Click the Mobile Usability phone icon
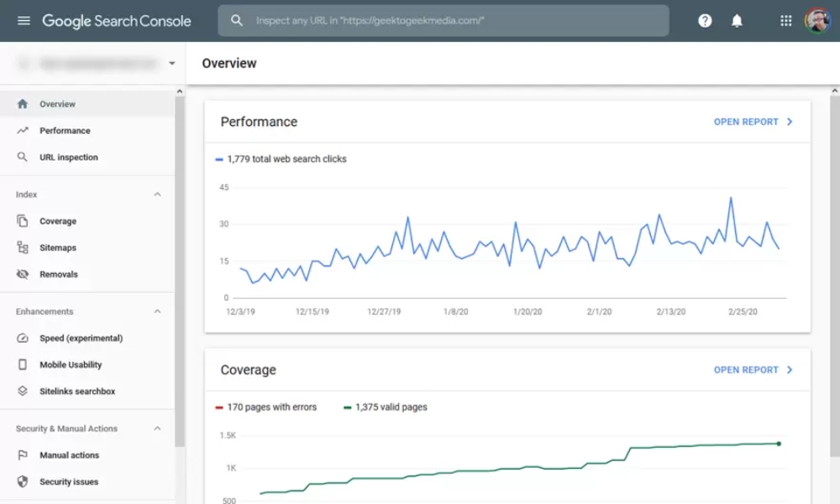840x504 pixels. [x=23, y=365]
